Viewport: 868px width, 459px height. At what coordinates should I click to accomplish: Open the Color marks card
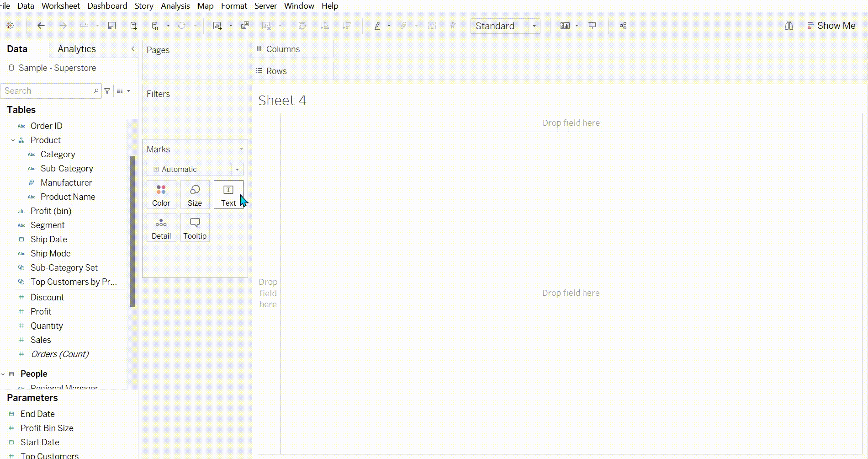[161, 195]
